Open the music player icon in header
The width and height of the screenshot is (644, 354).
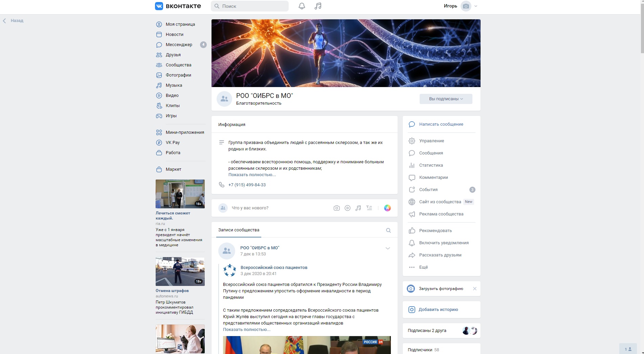[318, 6]
